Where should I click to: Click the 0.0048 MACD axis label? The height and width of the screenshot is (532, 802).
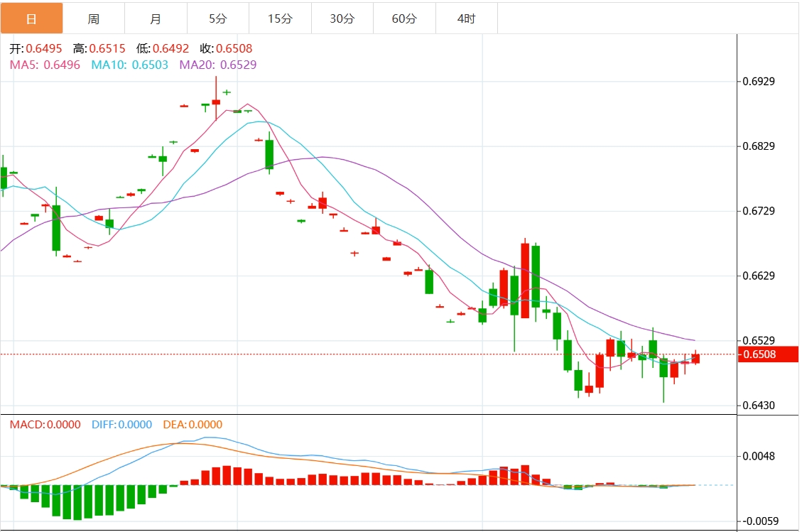pyautogui.click(x=759, y=456)
